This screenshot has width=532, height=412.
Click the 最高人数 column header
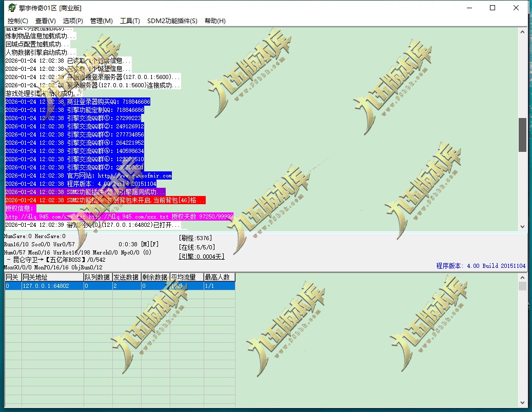pyautogui.click(x=220, y=277)
